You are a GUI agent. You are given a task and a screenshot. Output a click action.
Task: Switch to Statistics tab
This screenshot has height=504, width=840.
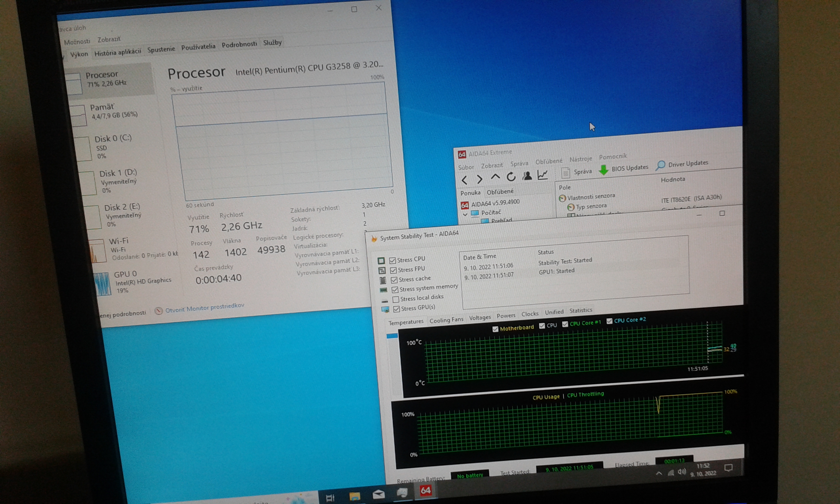pos(580,310)
